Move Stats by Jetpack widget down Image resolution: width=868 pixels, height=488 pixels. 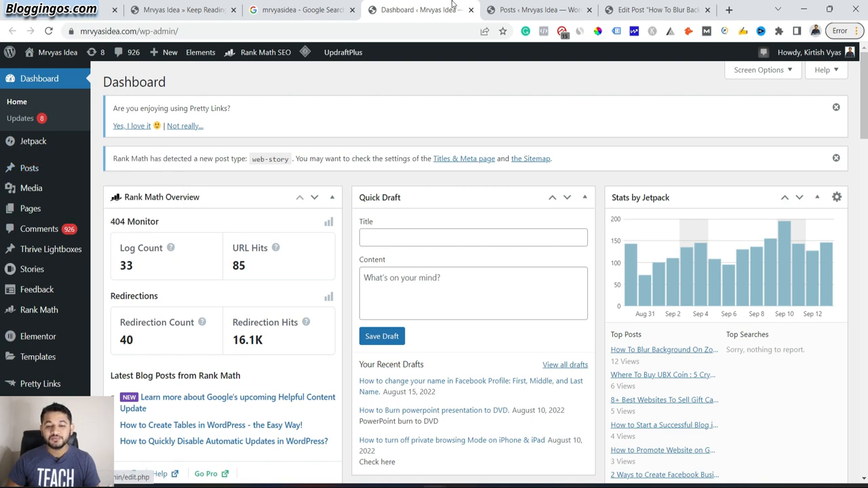(x=800, y=197)
